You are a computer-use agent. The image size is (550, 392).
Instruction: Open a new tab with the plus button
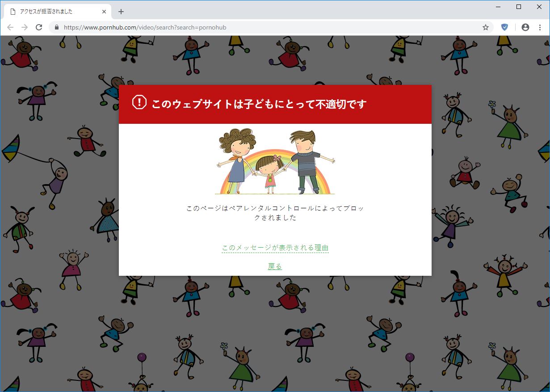pyautogui.click(x=121, y=12)
